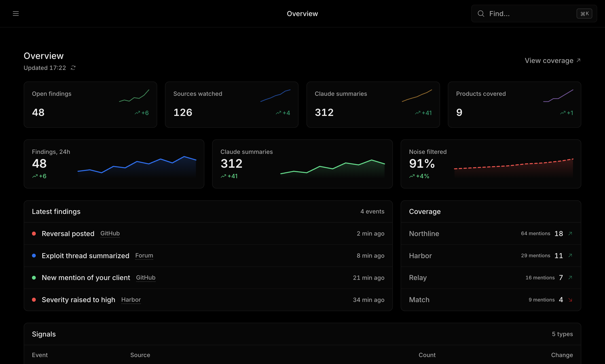This screenshot has width=605, height=364.
Task: Open GitHub tag on Reversal posted
Action: pos(110,234)
